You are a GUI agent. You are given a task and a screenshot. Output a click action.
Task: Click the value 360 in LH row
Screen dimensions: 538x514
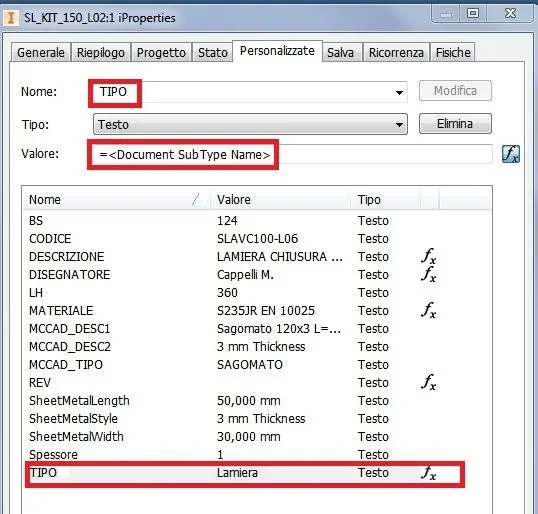pos(227,292)
